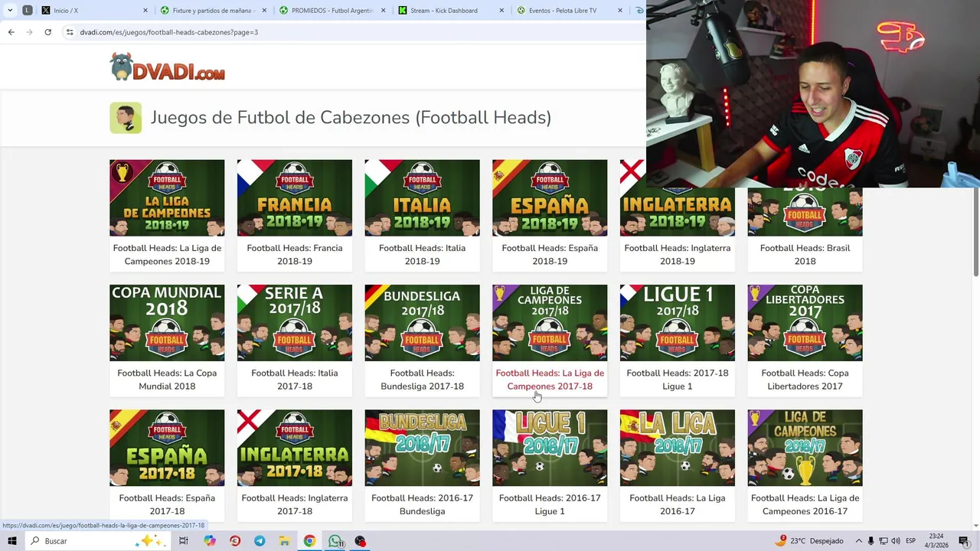Launch Copilot from the taskbar
This screenshot has height=551, width=980.
tap(210, 541)
